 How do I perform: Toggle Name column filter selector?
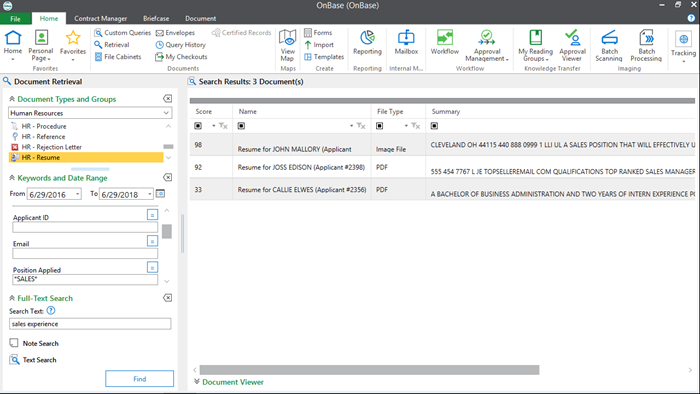coord(242,126)
